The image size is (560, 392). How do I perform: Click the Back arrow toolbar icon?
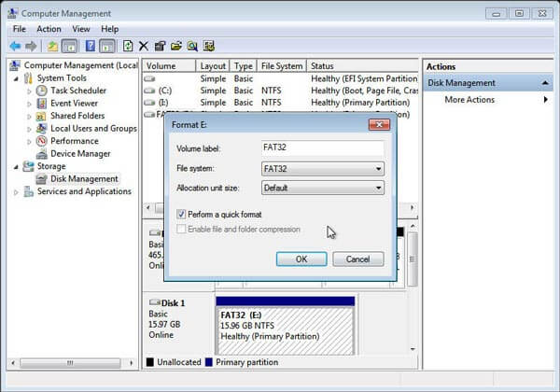(15, 46)
